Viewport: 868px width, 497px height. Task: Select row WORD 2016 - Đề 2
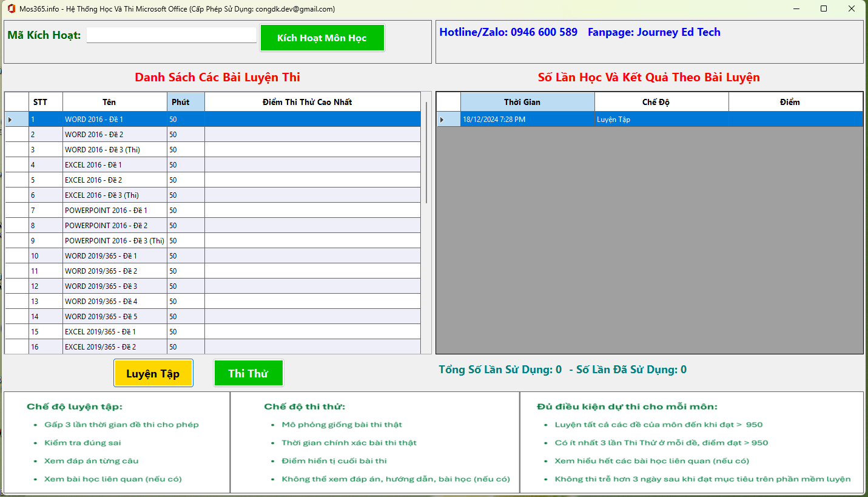(x=213, y=135)
